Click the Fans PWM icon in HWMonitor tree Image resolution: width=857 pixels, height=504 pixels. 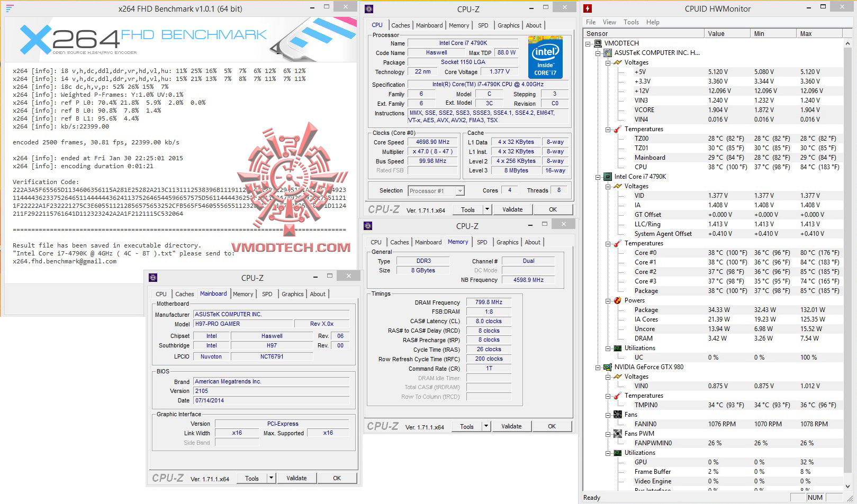pos(618,434)
